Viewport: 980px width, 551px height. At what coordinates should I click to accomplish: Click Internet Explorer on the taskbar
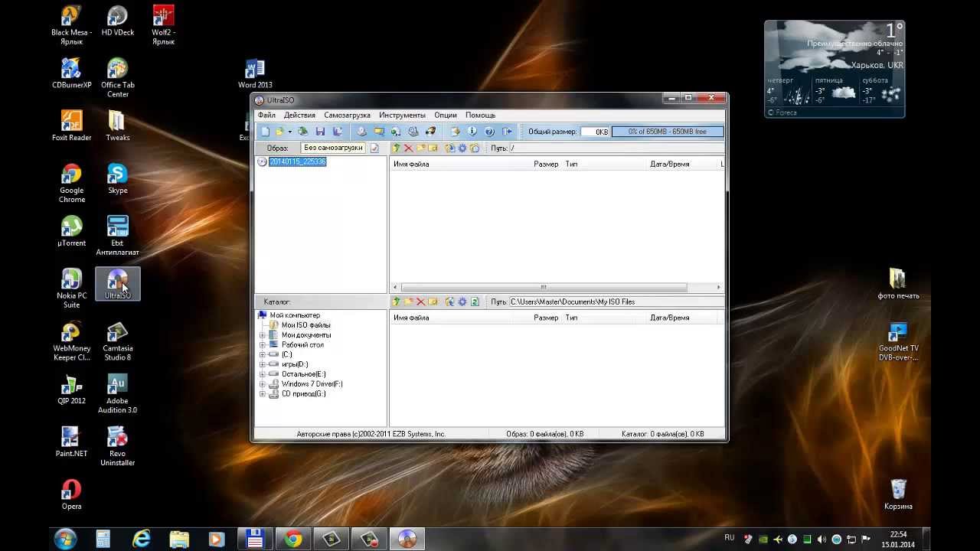pyautogui.click(x=141, y=539)
